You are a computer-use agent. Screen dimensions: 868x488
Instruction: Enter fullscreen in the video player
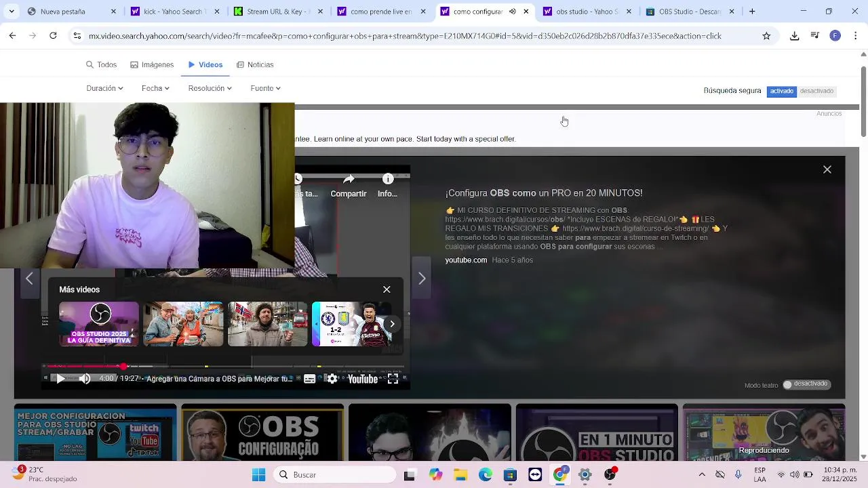tap(393, 379)
